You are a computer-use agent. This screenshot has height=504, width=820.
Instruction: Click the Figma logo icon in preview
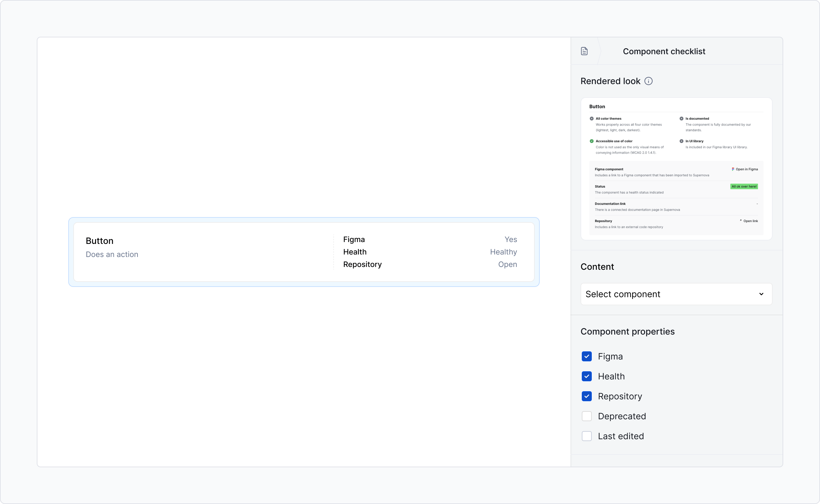pos(733,169)
